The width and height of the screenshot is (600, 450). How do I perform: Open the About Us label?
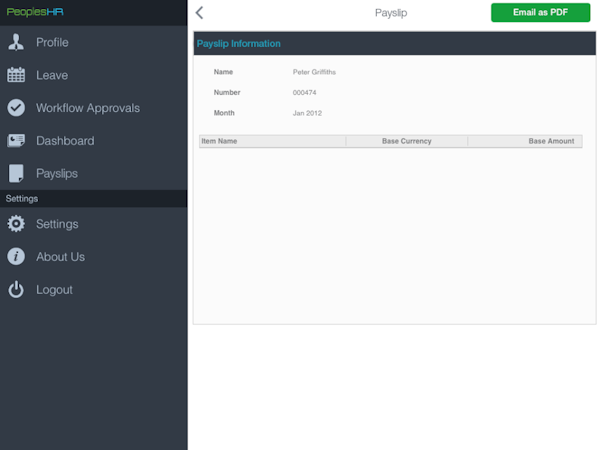click(x=60, y=257)
